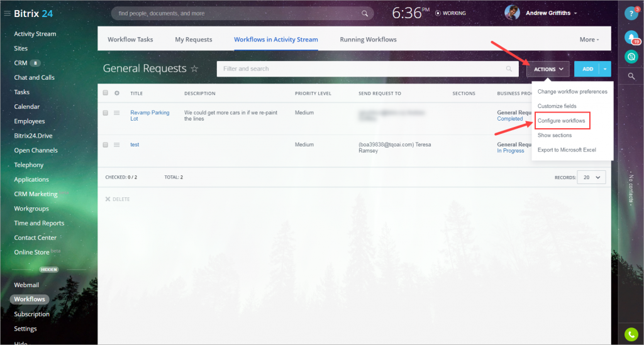The image size is (644, 345).
Task: Click the In Progress status link
Action: [511, 151]
